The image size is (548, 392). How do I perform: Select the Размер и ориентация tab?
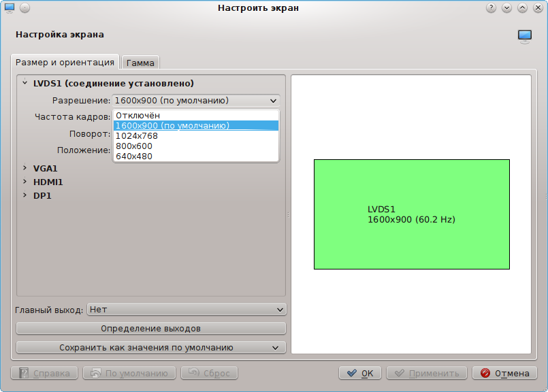[x=65, y=62]
